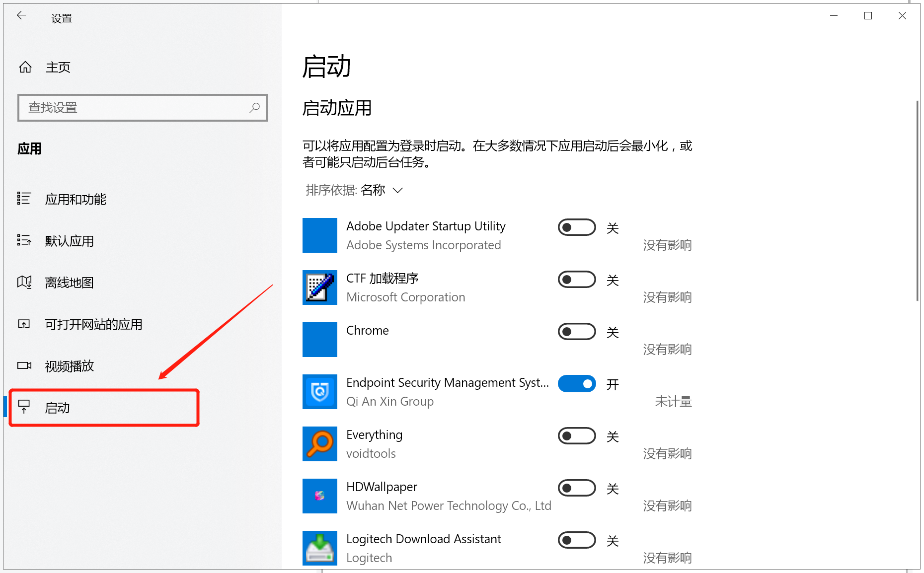Click the back arrow in Settings
The height and width of the screenshot is (573, 924).
tap(21, 16)
